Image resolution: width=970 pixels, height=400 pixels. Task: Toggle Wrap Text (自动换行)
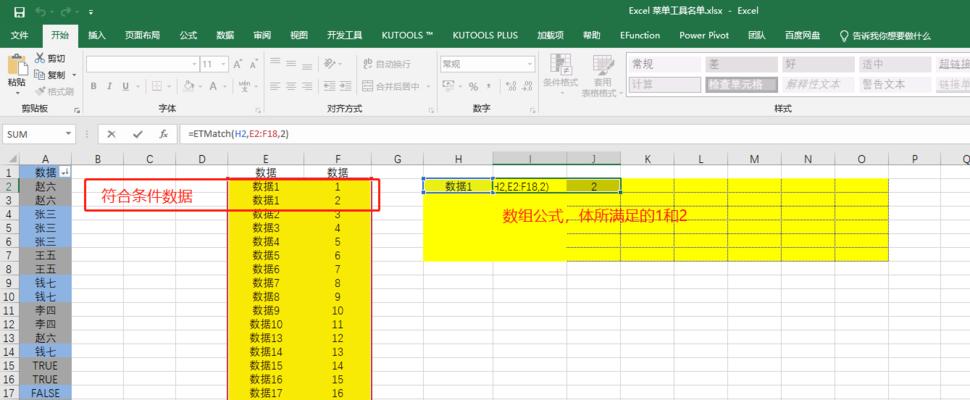click(387, 64)
